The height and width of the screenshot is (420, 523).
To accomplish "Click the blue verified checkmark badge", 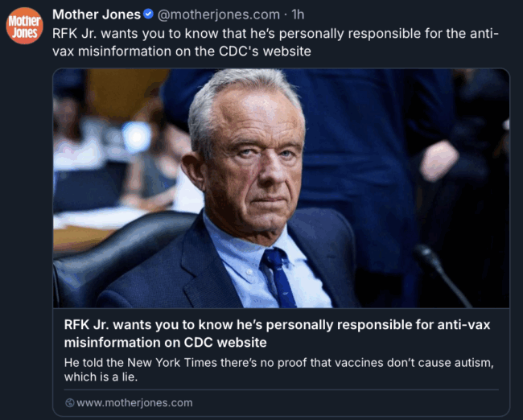I will tap(148, 14).
